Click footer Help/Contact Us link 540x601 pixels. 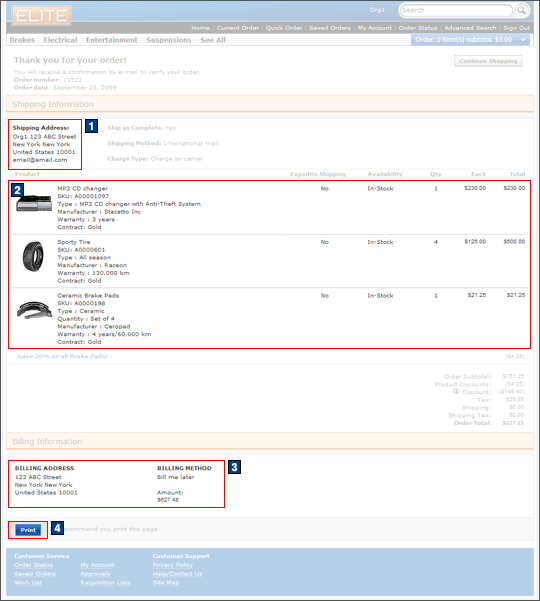(177, 574)
